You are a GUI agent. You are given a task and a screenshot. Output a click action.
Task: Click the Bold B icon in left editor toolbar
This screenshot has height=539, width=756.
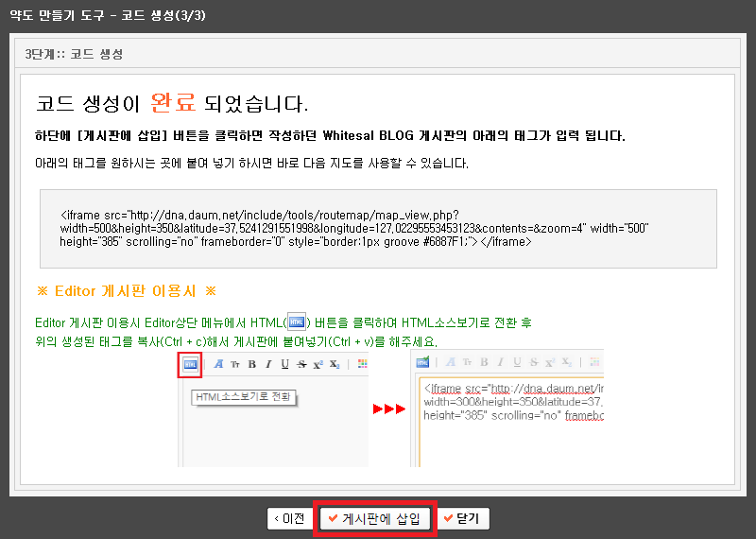click(251, 364)
